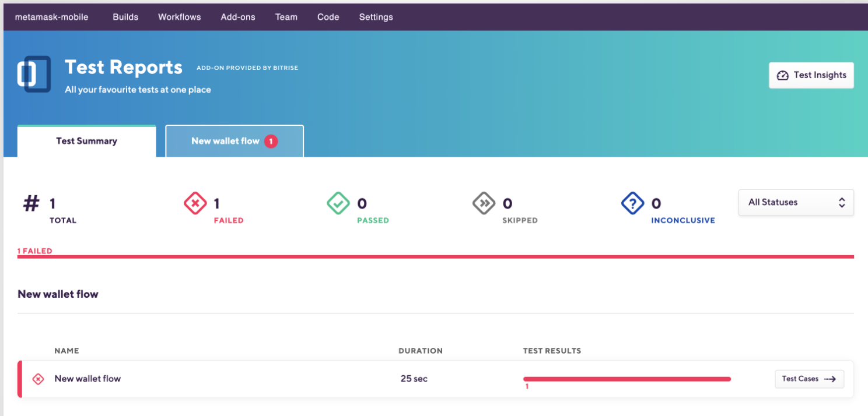
Task: Click the red badge on New wallet flow tab
Action: pos(271,141)
